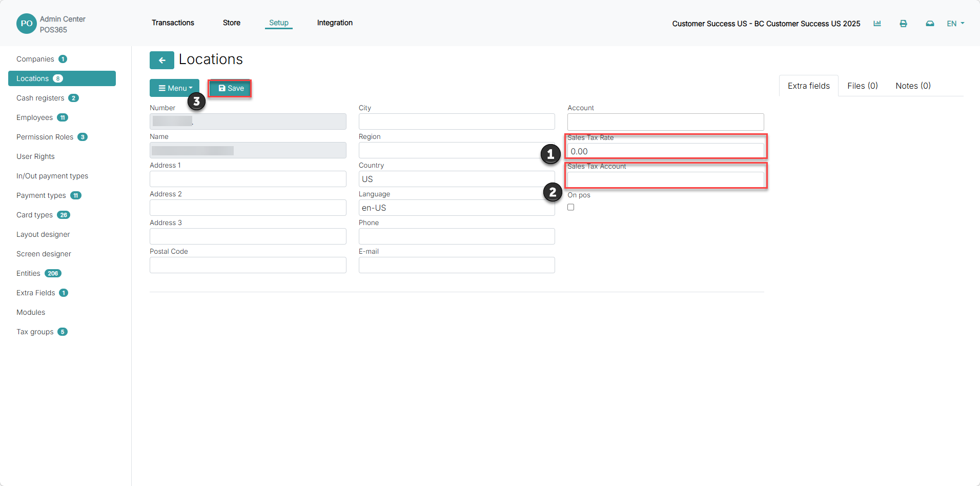Open the statistics chart icon
Image resolution: width=980 pixels, height=486 pixels.
877,24
